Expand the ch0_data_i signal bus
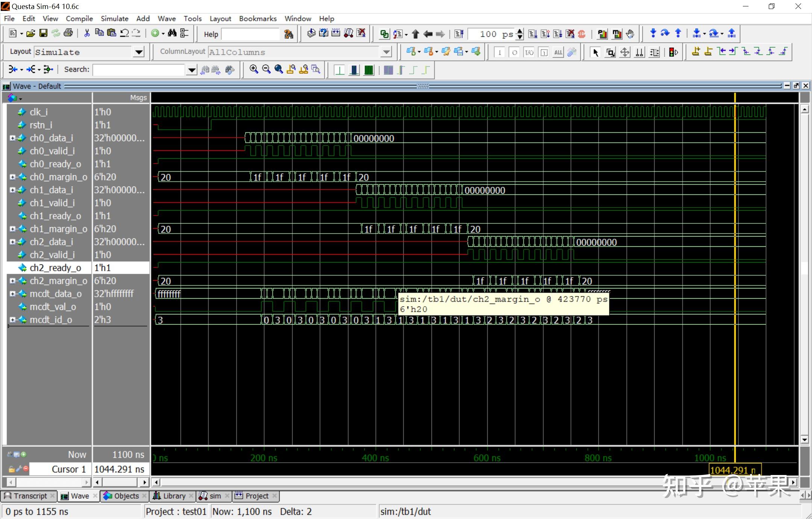 pos(12,138)
